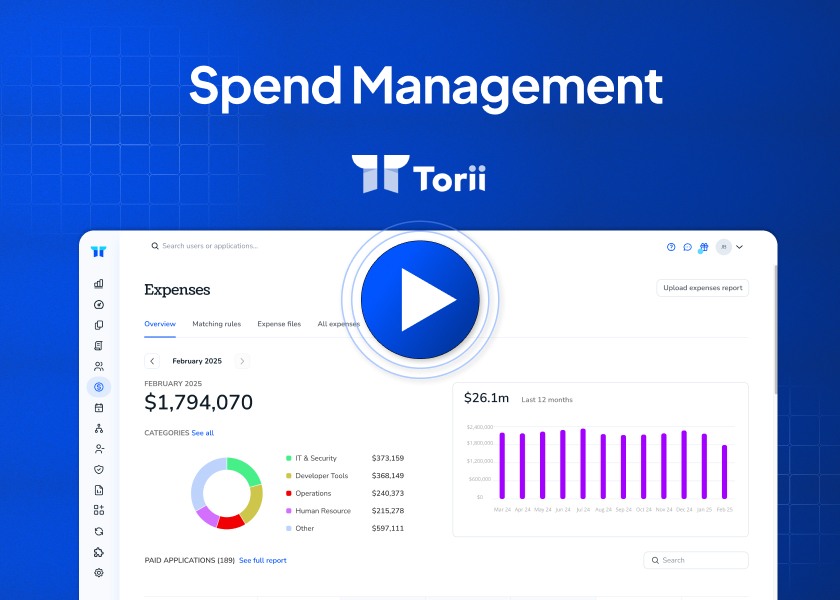Open the users sidebar icon
Image resolution: width=840 pixels, height=600 pixels.
click(99, 366)
